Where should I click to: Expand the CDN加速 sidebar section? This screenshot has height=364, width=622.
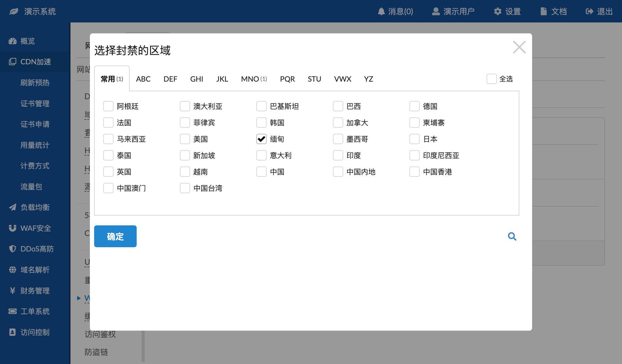pyautogui.click(x=35, y=62)
